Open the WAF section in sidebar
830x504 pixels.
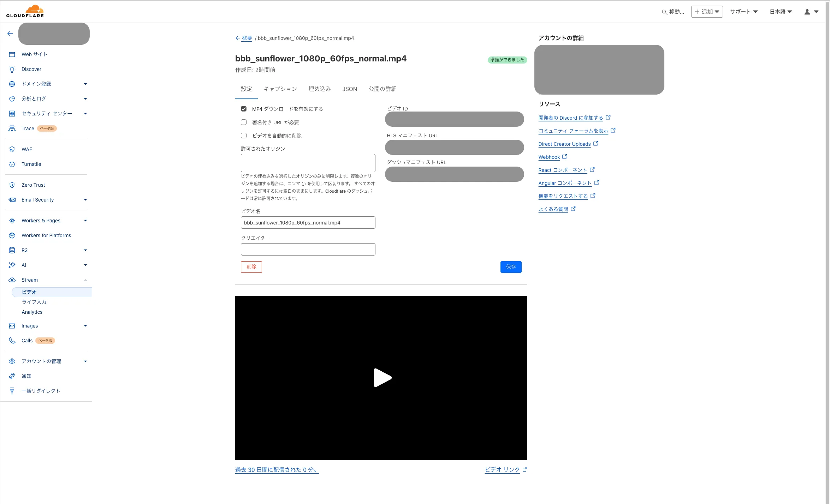[x=27, y=149]
